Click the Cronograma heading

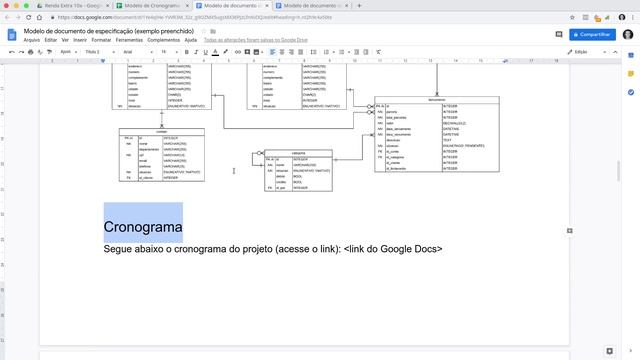pyautogui.click(x=143, y=227)
